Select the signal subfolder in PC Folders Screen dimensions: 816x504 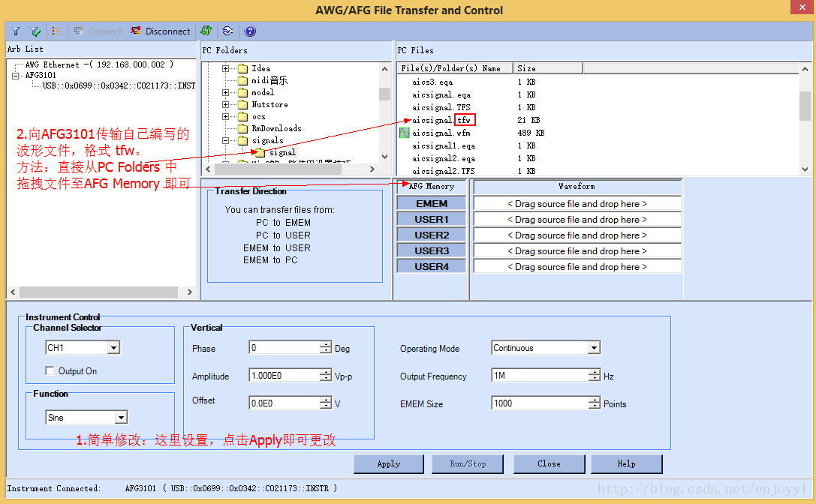[282, 152]
